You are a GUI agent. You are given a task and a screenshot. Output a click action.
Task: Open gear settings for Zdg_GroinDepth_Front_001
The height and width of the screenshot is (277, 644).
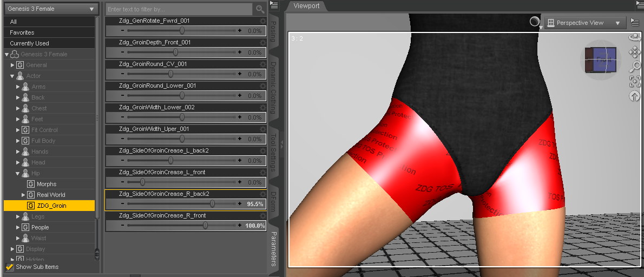[263, 42]
